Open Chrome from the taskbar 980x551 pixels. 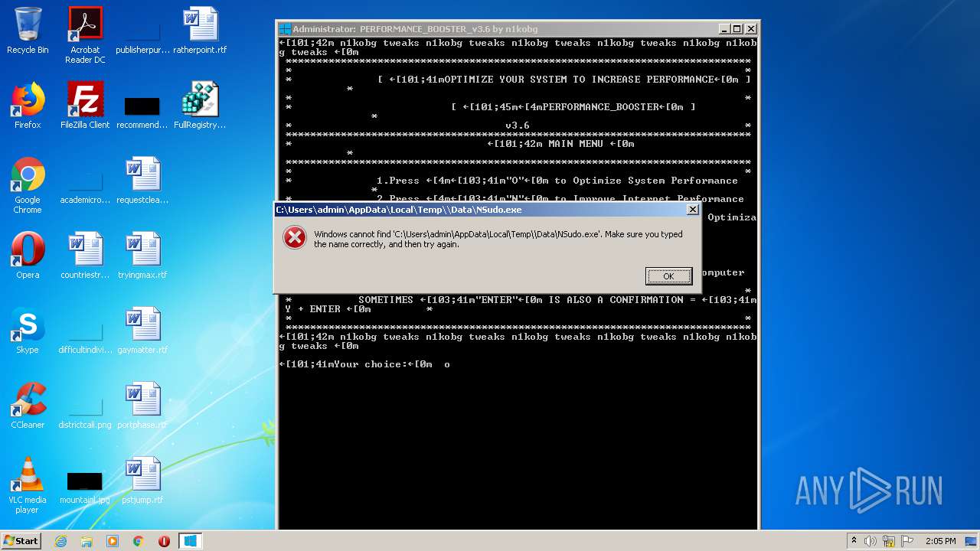139,541
